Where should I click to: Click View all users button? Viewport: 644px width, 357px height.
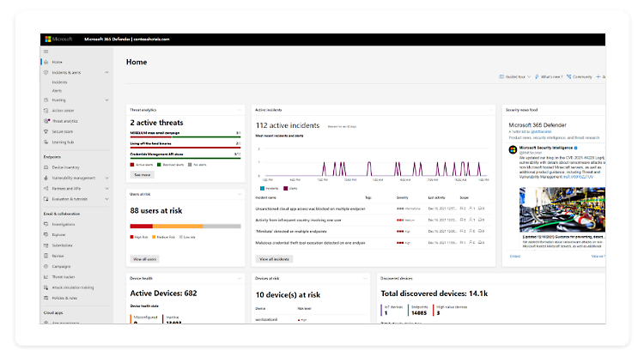tap(143, 258)
